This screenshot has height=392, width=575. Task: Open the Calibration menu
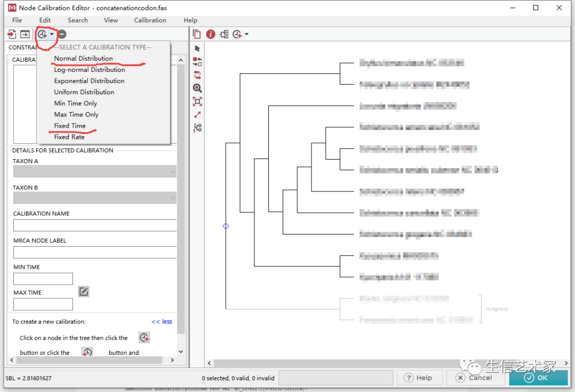(x=150, y=20)
